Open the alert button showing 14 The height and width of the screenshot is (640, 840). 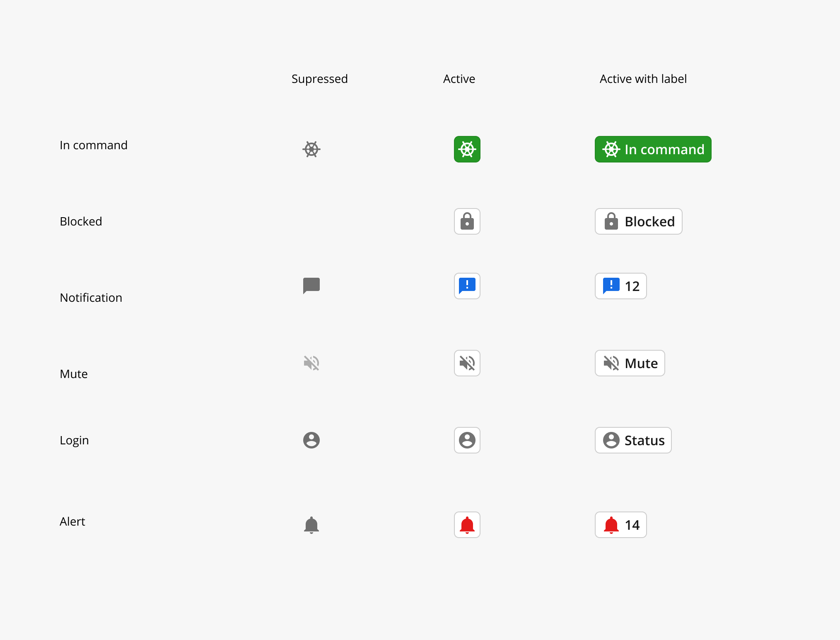tap(621, 525)
